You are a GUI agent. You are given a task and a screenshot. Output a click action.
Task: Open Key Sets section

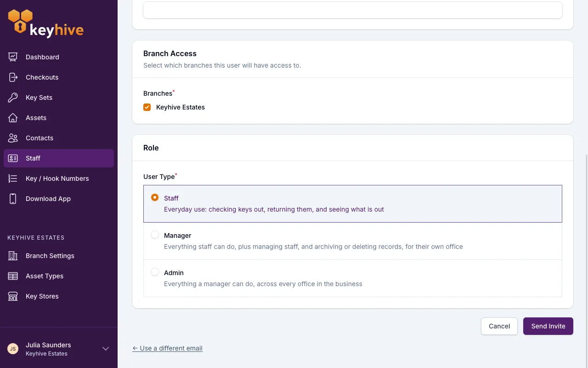(59, 98)
